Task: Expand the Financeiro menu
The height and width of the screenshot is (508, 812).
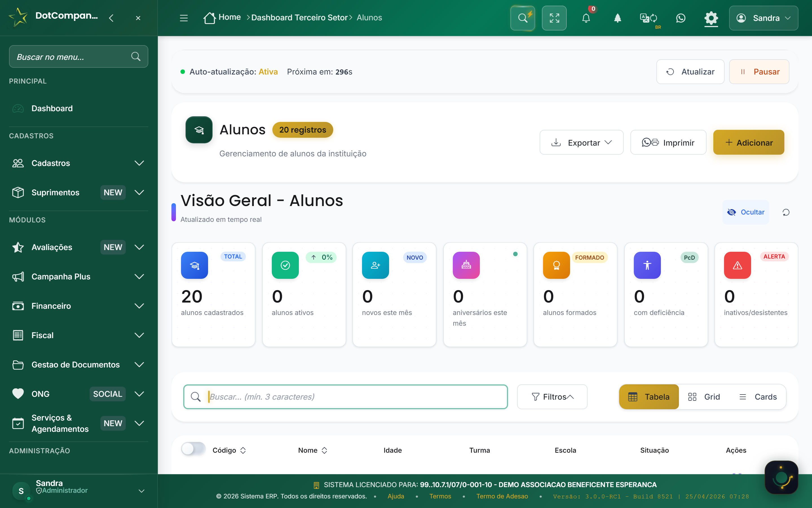Action: click(78, 306)
